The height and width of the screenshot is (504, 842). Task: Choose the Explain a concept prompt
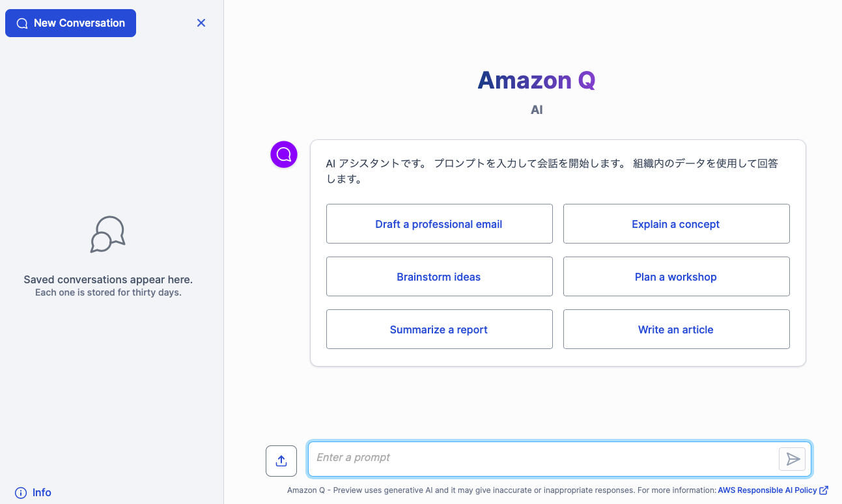pyautogui.click(x=676, y=224)
